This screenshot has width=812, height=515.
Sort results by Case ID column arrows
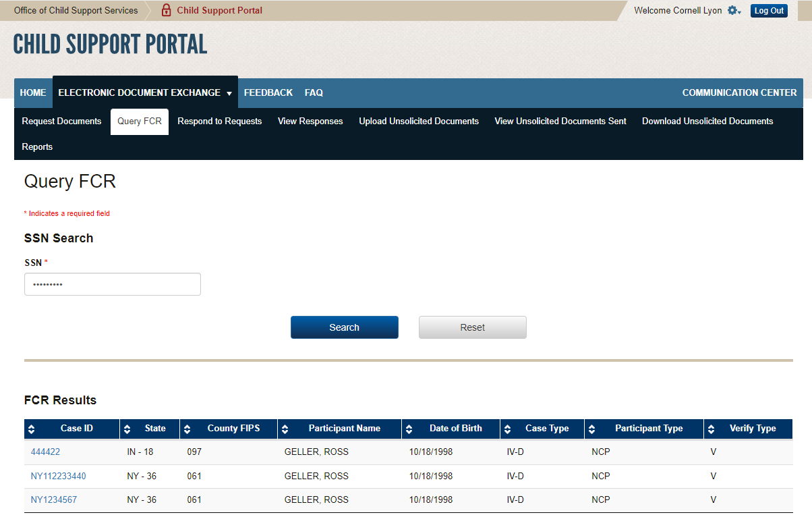click(32, 429)
